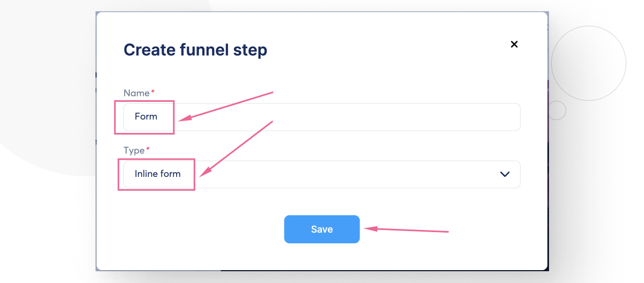Click the "Form" text in Name field
The width and height of the screenshot is (644, 283).
pyautogui.click(x=146, y=116)
